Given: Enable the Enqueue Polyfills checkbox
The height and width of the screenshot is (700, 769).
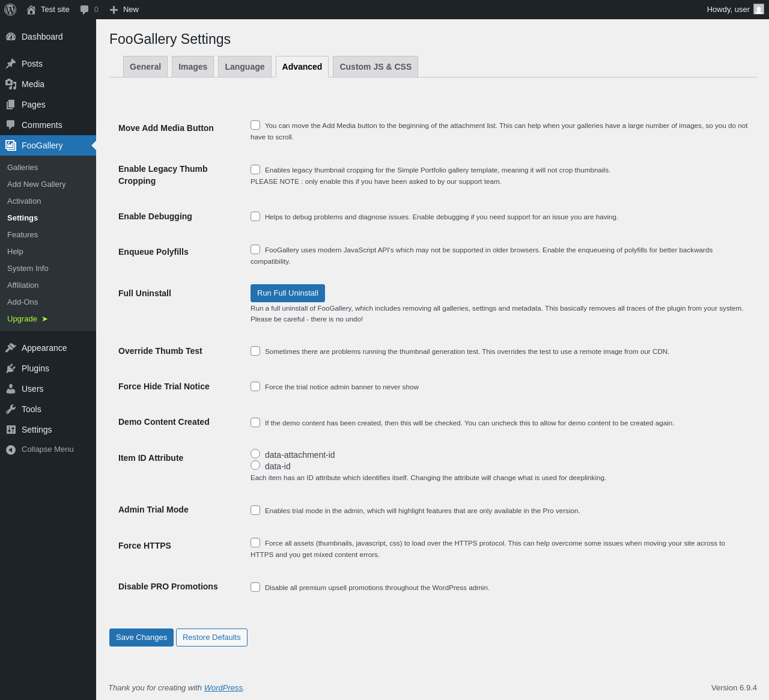Looking at the screenshot, I should pos(255,249).
